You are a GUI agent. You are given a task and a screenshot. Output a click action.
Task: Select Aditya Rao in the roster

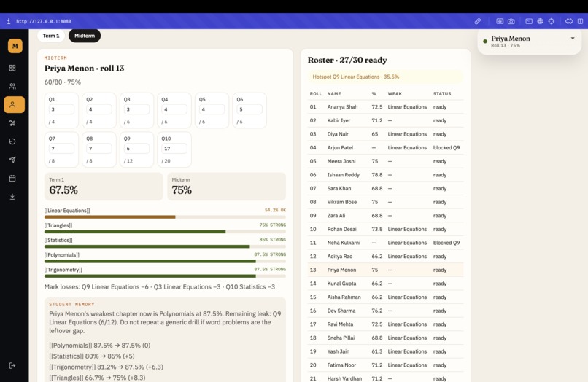pos(385,257)
